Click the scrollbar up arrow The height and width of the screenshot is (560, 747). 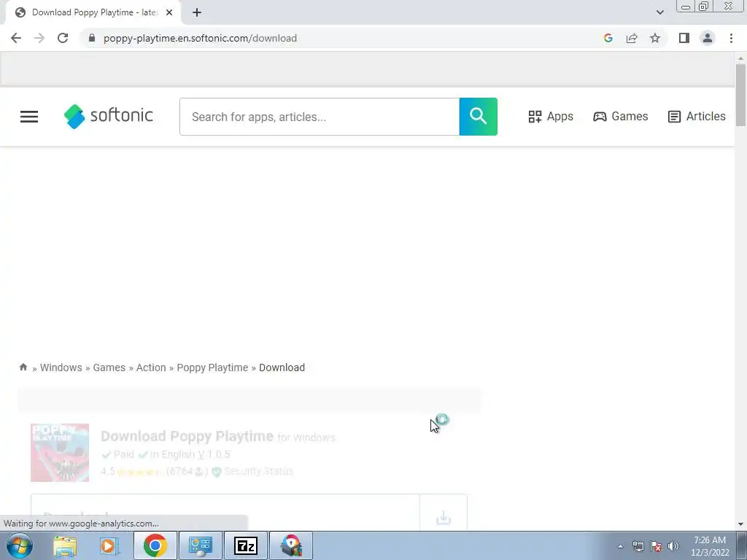[740, 58]
